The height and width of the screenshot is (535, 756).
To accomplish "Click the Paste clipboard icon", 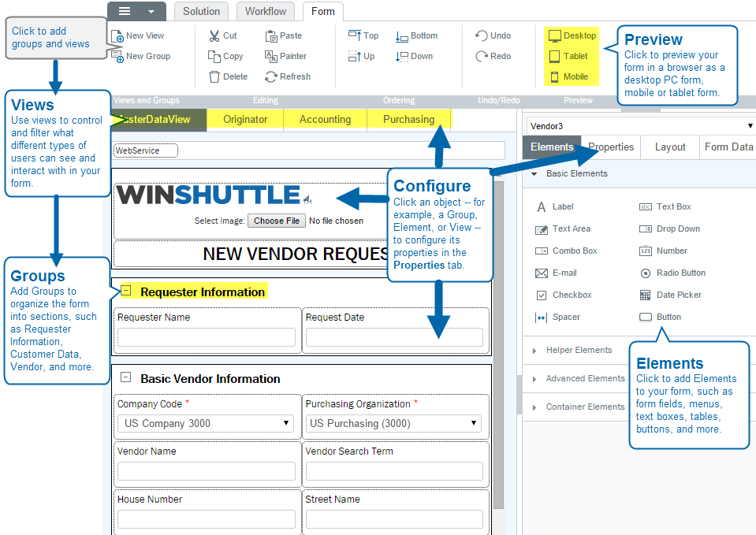I will (271, 35).
